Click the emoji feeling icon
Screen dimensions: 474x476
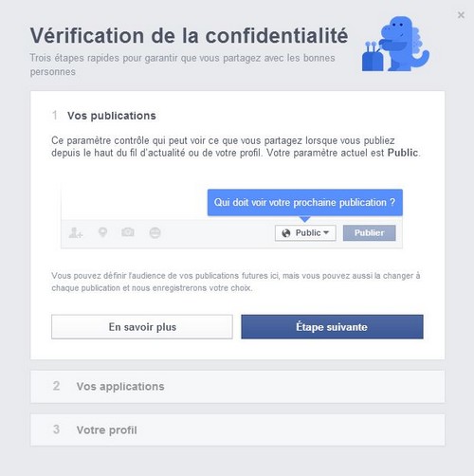click(155, 232)
